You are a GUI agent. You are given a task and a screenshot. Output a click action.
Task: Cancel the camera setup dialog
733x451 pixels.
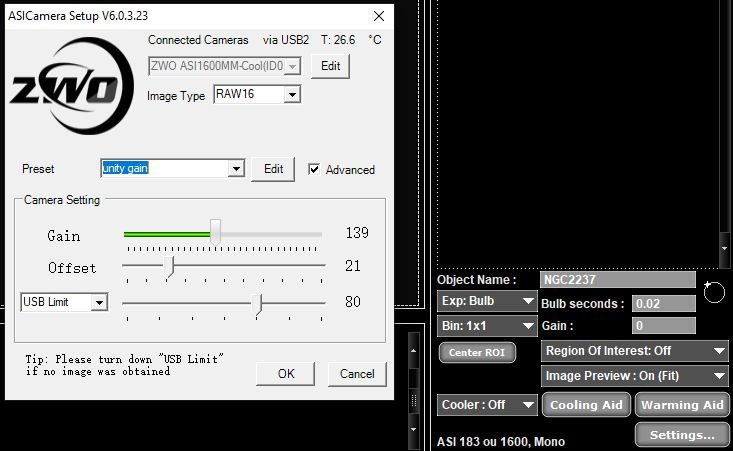pos(357,374)
